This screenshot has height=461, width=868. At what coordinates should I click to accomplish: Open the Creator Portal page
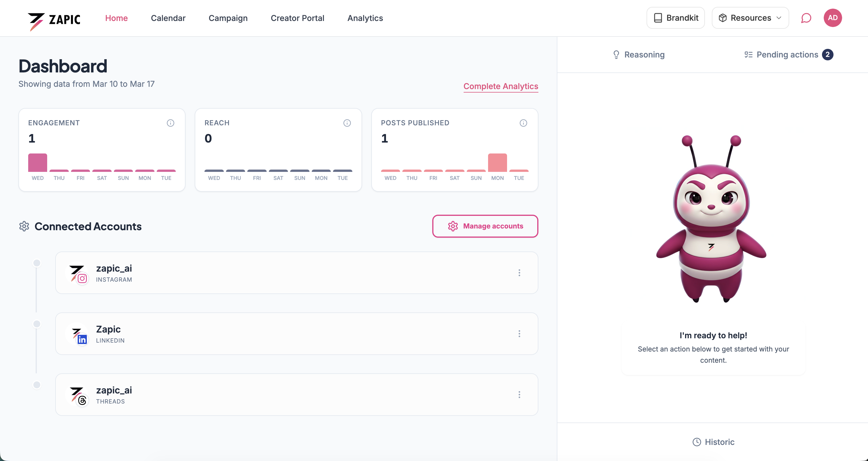(297, 18)
